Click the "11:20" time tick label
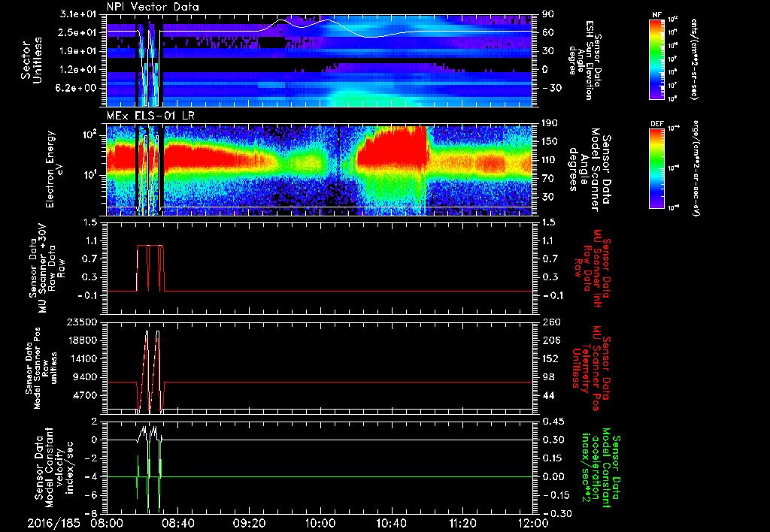This screenshot has height=532, width=770. pyautogui.click(x=462, y=523)
